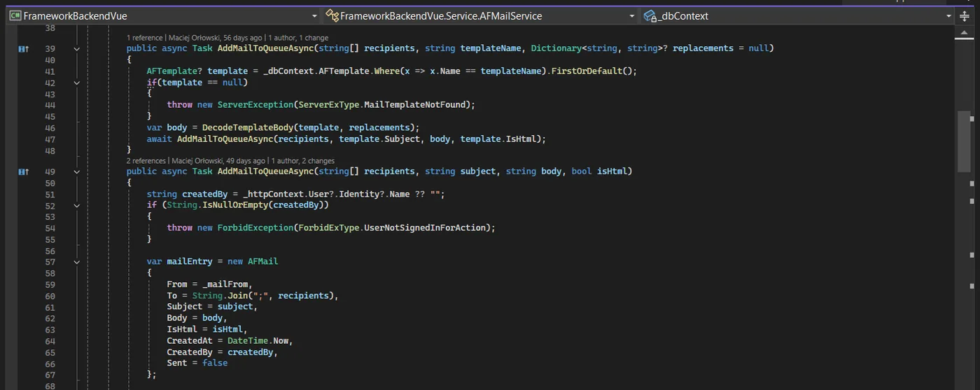980x390 pixels.
Task: Open the FrameworkBackendVue project dropdown arrow
Action: pyautogui.click(x=314, y=16)
